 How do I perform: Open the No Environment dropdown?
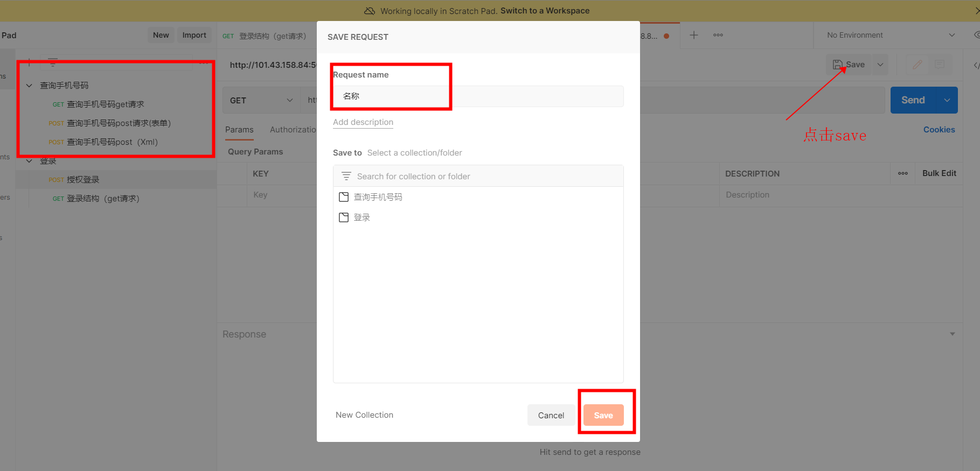891,35
